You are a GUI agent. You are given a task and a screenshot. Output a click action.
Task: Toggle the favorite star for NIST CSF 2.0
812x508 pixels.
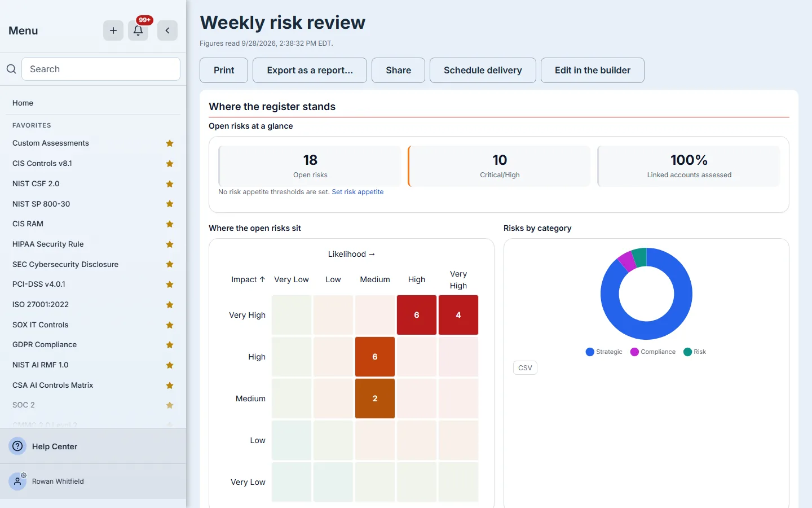170,184
